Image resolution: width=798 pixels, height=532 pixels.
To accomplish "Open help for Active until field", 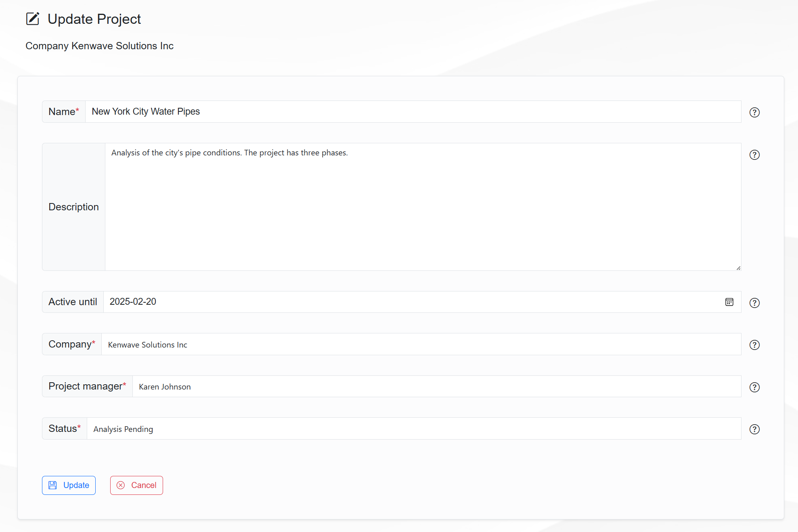I will (x=754, y=303).
